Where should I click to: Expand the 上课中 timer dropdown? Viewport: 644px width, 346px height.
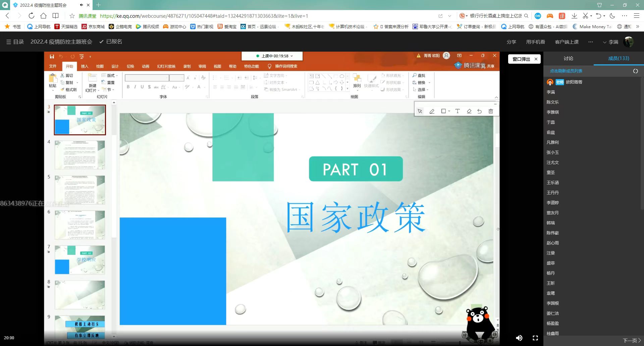pos(291,56)
